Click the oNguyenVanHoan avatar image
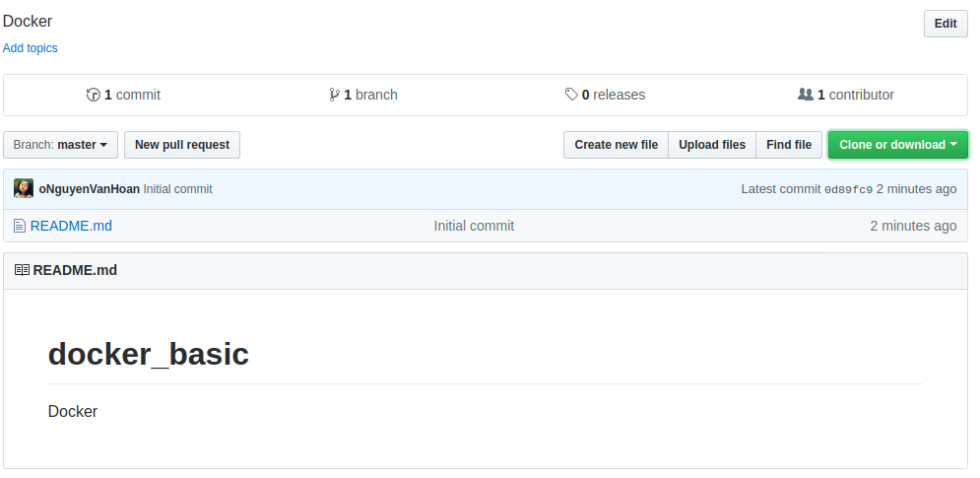The width and height of the screenshot is (980, 478). click(24, 188)
